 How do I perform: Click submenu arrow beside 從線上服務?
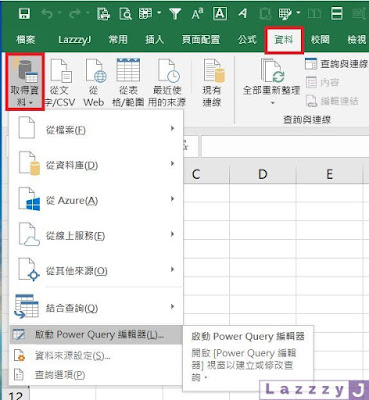pyautogui.click(x=172, y=234)
